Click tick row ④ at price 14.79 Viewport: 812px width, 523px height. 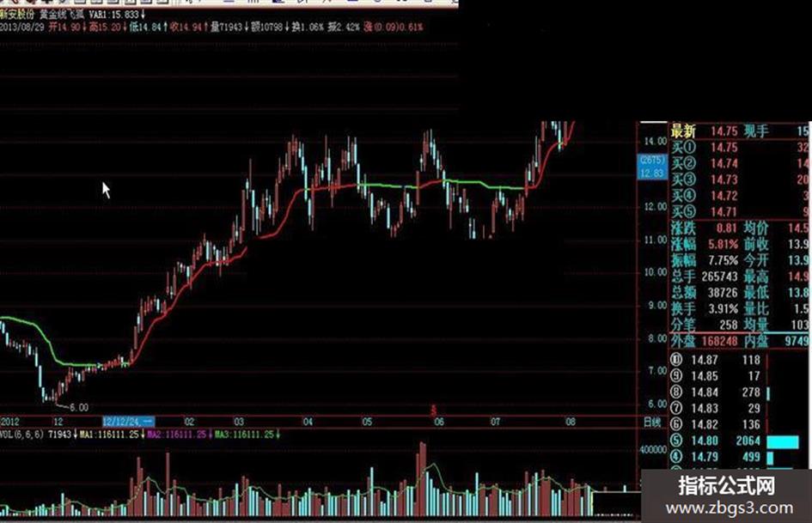click(723, 457)
